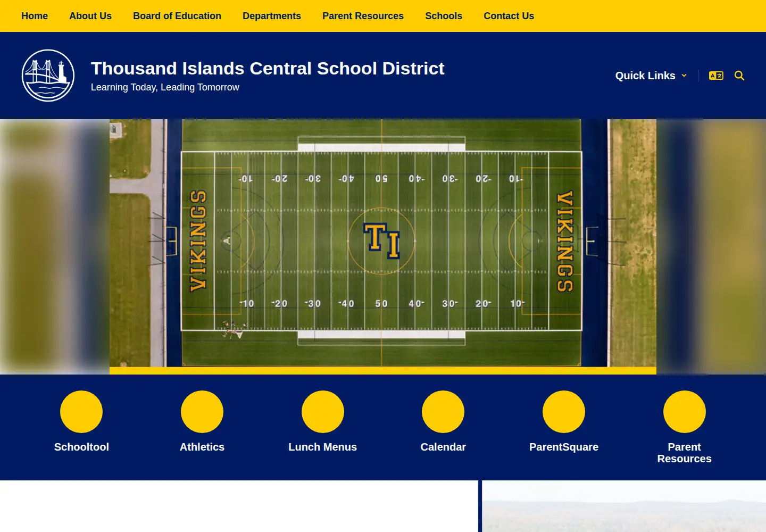This screenshot has height=532, width=766.
Task: Click the yellow circle above Lunch Menus
Action: [x=323, y=412]
